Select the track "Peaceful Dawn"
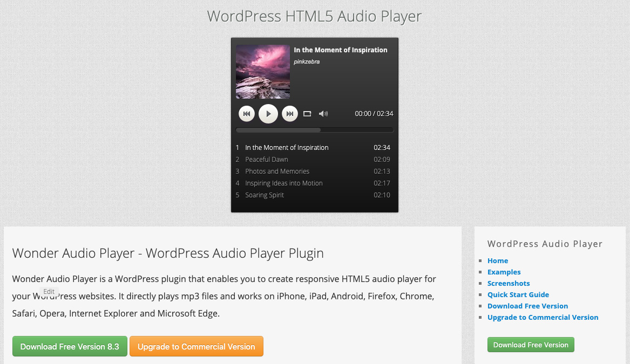The image size is (630, 364). 266,159
